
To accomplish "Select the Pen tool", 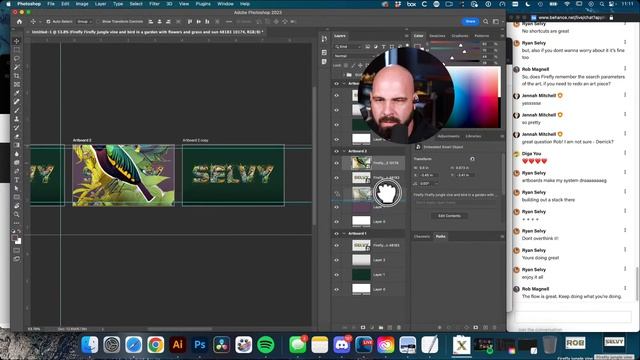I will pyautogui.click(x=17, y=171).
